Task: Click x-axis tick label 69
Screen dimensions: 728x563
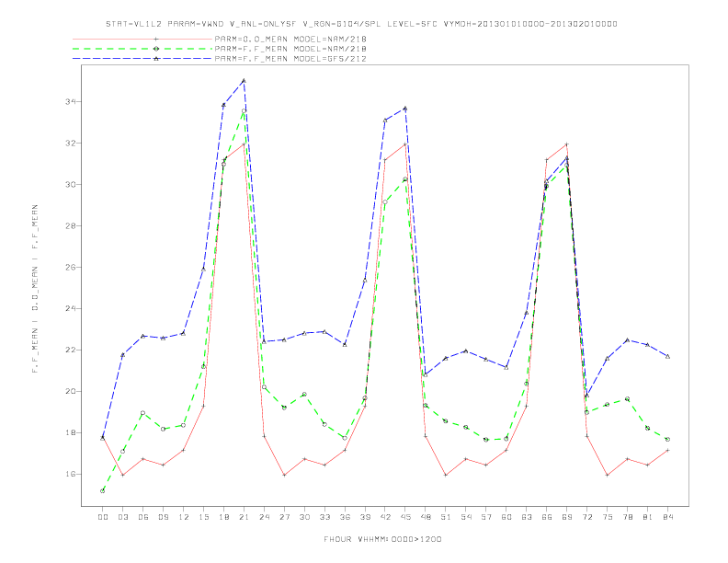Action: 567,517
